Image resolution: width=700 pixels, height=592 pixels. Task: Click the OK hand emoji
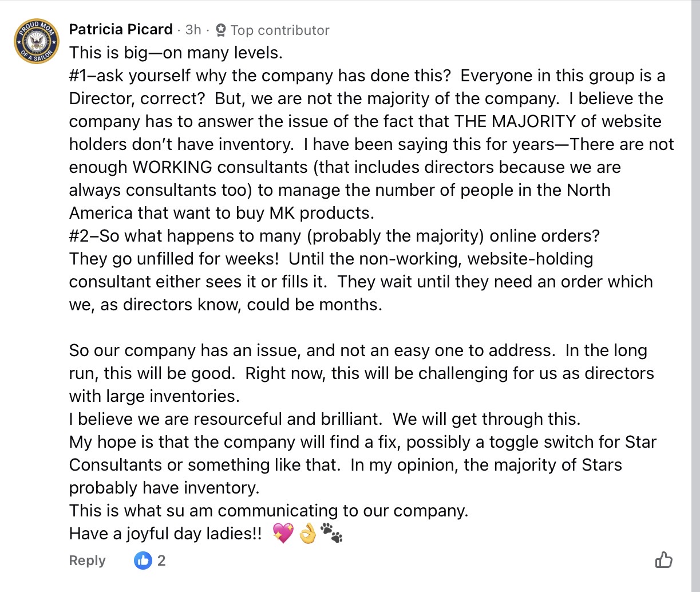pyautogui.click(x=307, y=534)
